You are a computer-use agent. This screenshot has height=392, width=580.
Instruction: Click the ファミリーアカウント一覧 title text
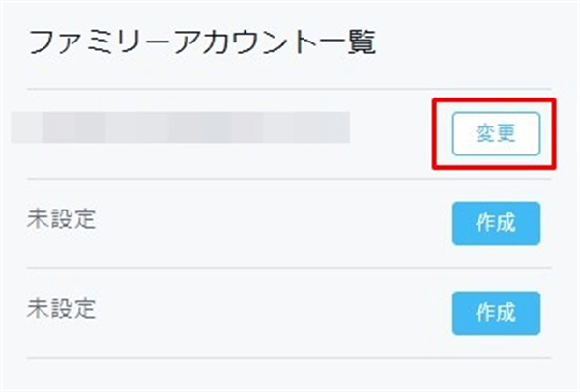point(202,42)
